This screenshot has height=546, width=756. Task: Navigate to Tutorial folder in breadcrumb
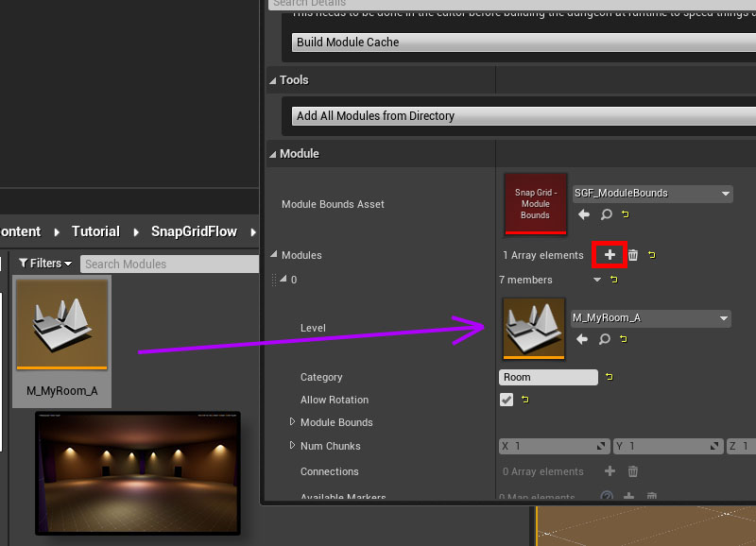click(x=95, y=231)
